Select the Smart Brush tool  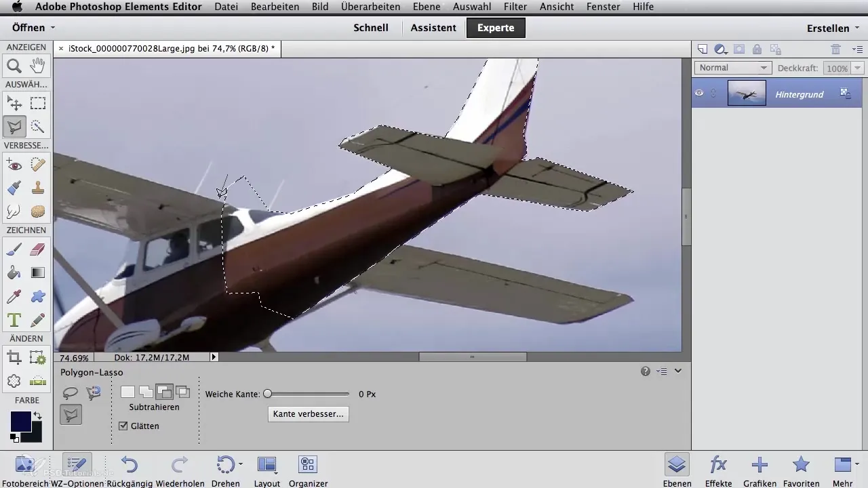pyautogui.click(x=14, y=188)
